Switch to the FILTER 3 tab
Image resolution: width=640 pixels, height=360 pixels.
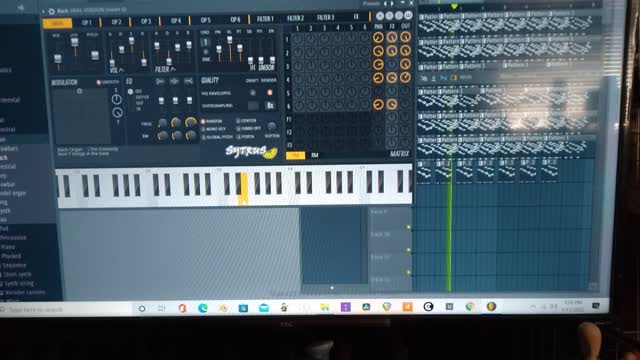pyautogui.click(x=325, y=18)
